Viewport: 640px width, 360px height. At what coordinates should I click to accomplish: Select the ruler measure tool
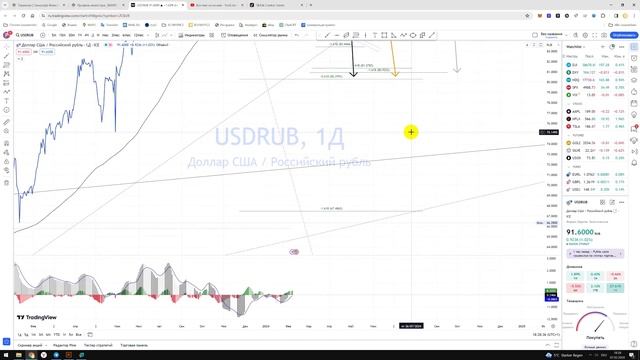tap(6, 122)
